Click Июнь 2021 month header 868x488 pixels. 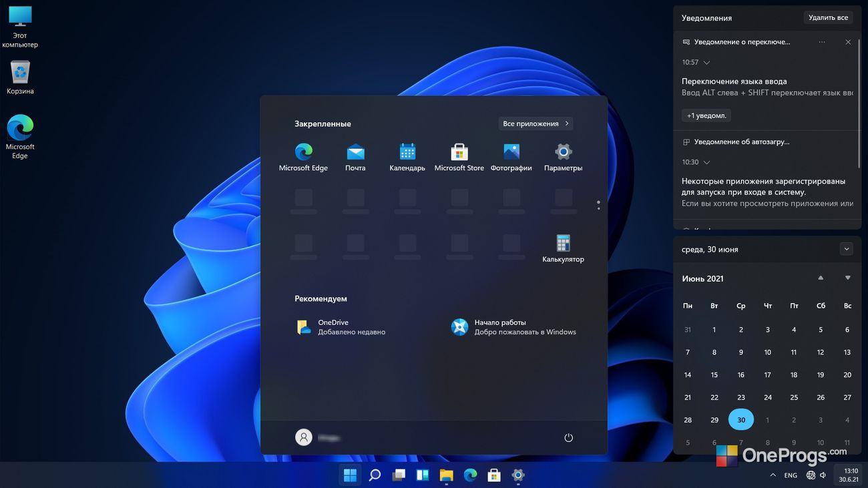point(702,278)
